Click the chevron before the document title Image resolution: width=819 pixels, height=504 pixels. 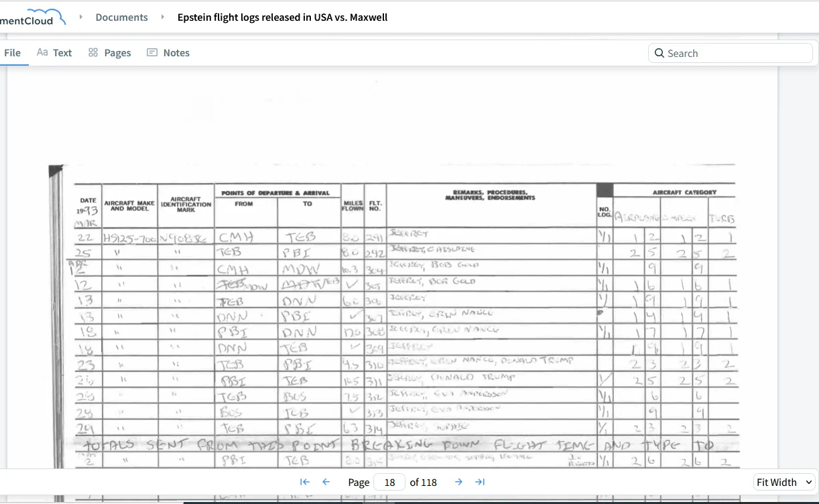click(x=162, y=17)
